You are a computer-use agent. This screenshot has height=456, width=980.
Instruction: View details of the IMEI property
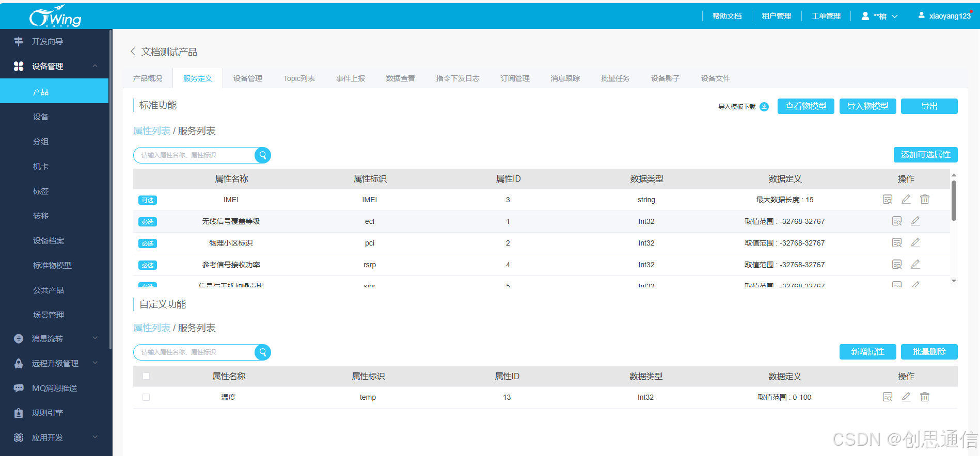coord(888,200)
